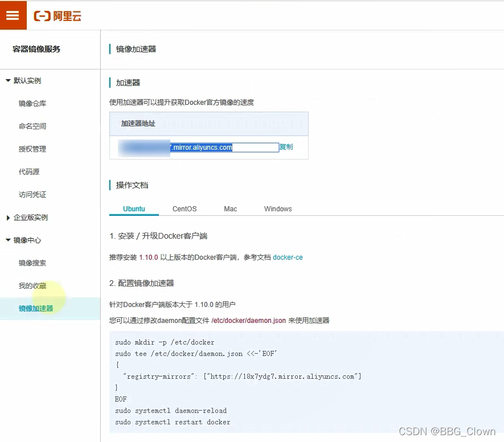
Task: Open the docker-ce documentation link
Action: click(x=288, y=257)
